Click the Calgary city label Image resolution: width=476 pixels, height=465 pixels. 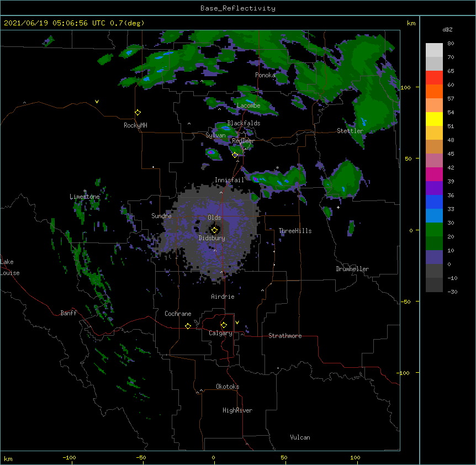220,333
